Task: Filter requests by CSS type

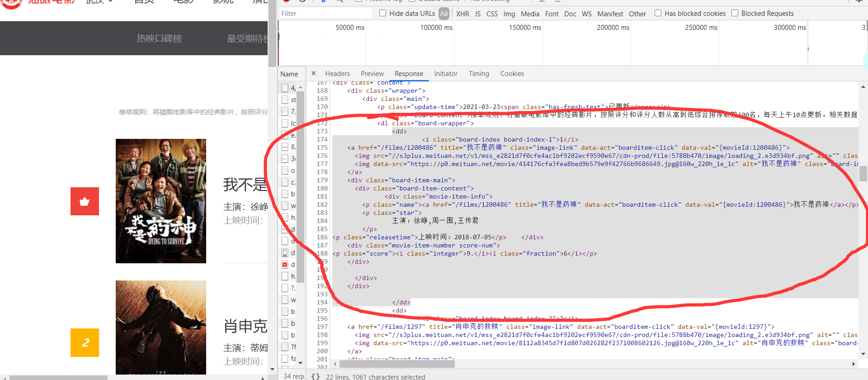Action: tap(492, 14)
